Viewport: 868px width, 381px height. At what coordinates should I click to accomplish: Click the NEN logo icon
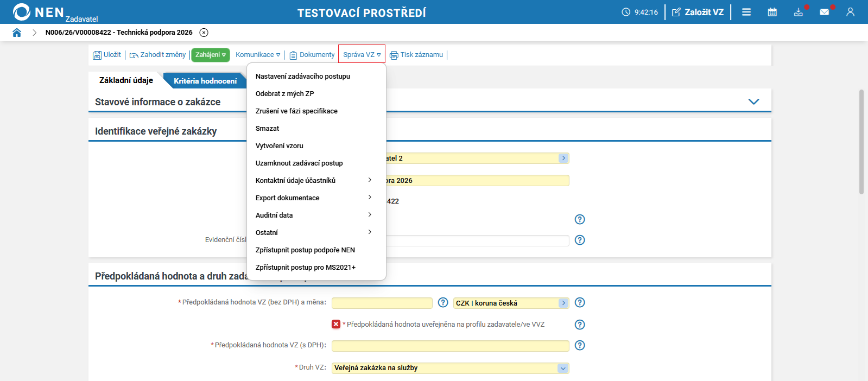[22, 12]
